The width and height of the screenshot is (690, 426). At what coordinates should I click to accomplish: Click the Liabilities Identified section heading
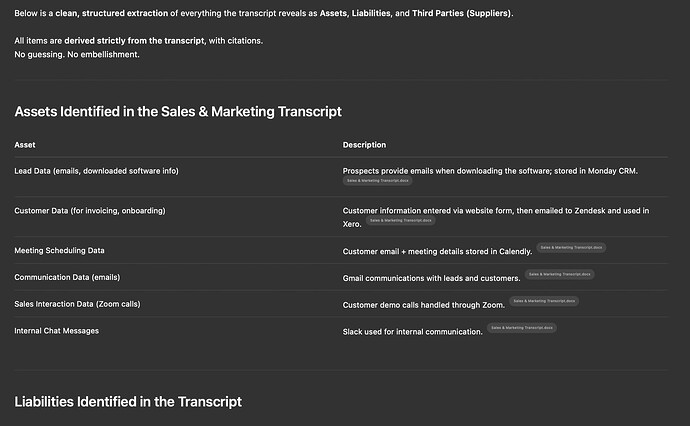[x=128, y=401]
